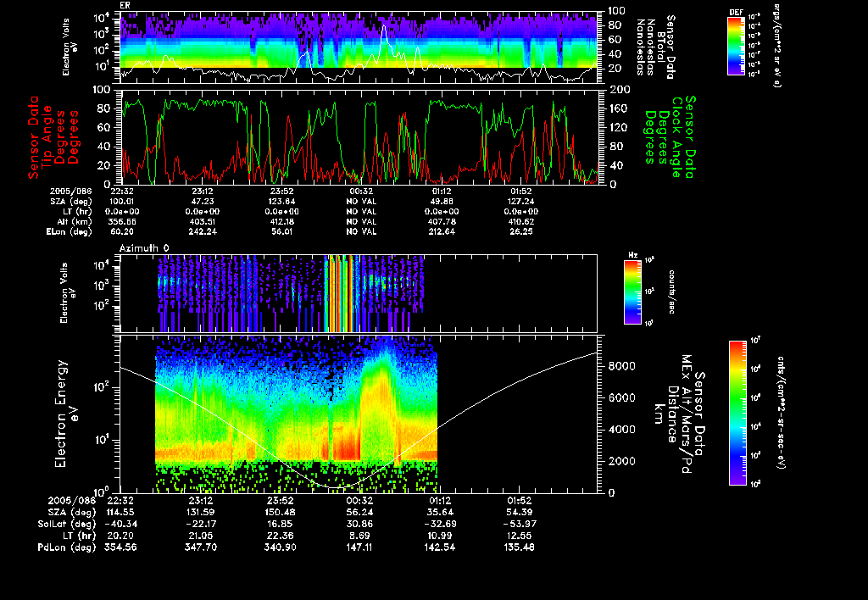The image size is (868, 600).
Task: Select SZA value 123.84
Action: tap(281, 202)
